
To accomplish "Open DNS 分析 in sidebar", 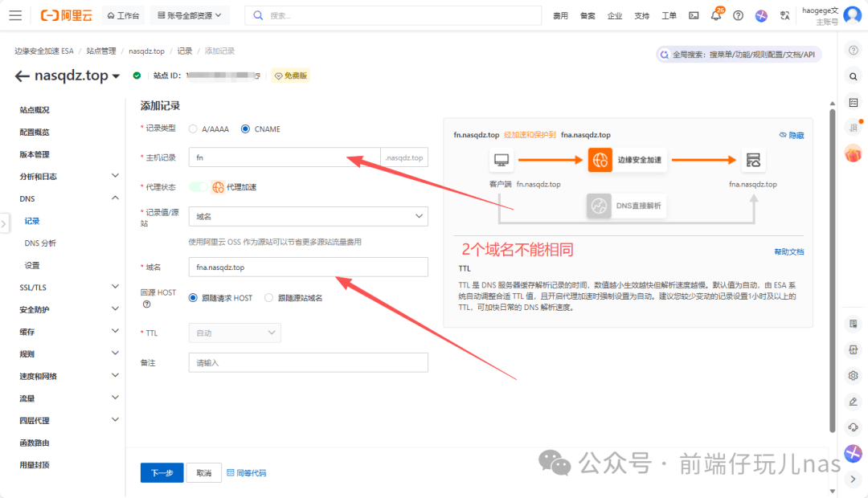I will (x=40, y=243).
